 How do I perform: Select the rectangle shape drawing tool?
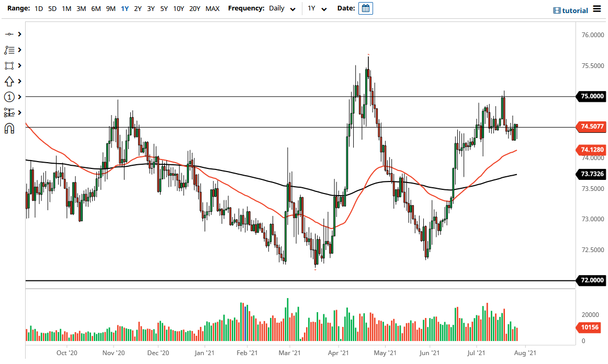coord(9,65)
